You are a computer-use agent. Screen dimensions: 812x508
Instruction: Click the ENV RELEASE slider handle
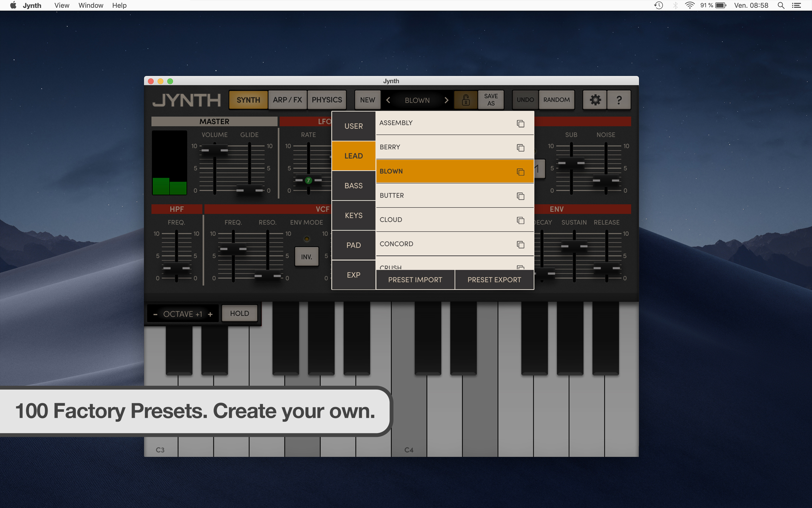pyautogui.click(x=607, y=268)
